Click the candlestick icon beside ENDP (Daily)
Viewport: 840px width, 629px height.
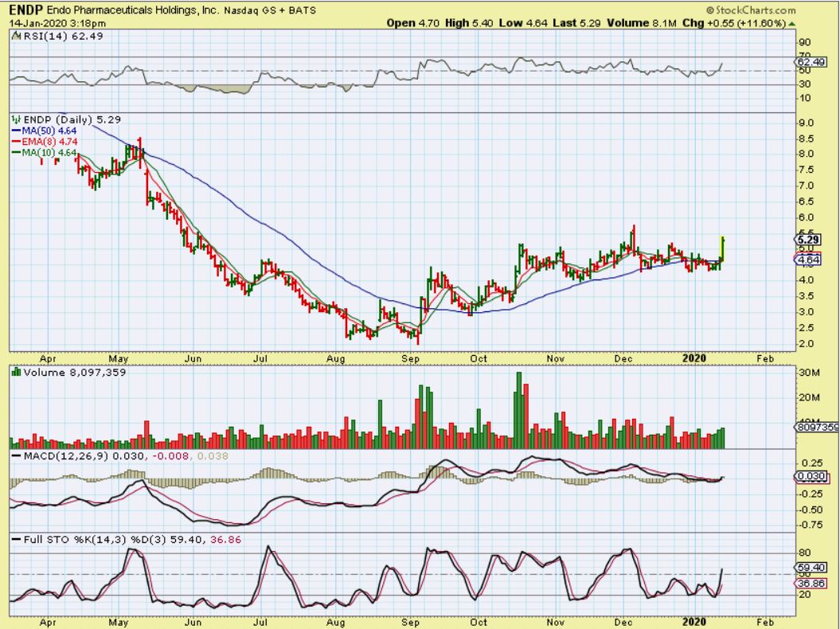coord(16,119)
